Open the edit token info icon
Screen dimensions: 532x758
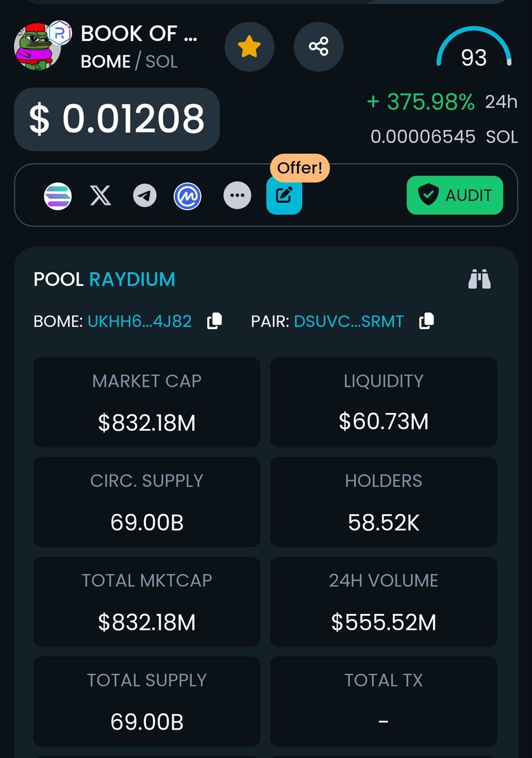284,196
